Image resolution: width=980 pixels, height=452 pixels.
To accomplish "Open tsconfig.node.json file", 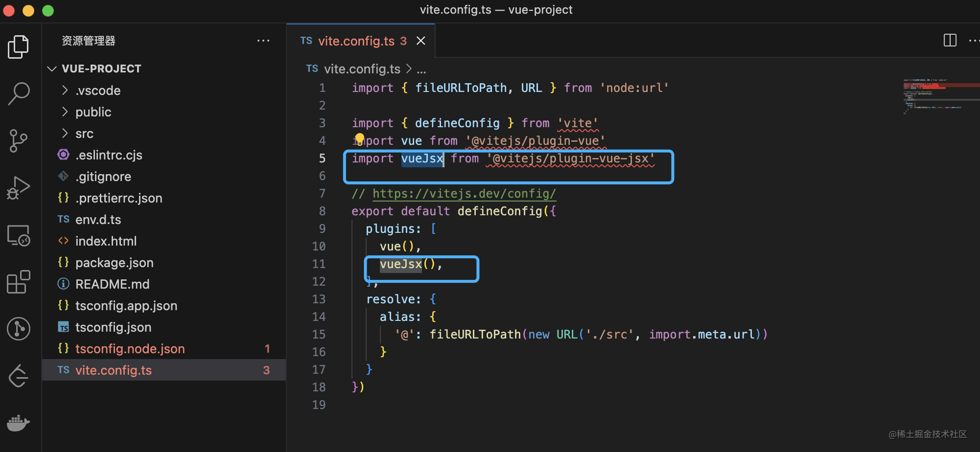I will click(130, 349).
